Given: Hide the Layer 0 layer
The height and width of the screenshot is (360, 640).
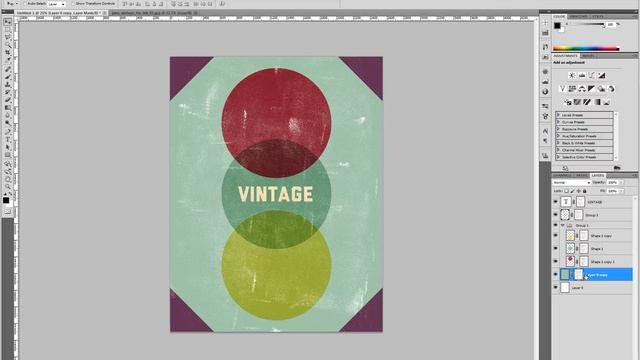Looking at the screenshot, I should (556, 288).
